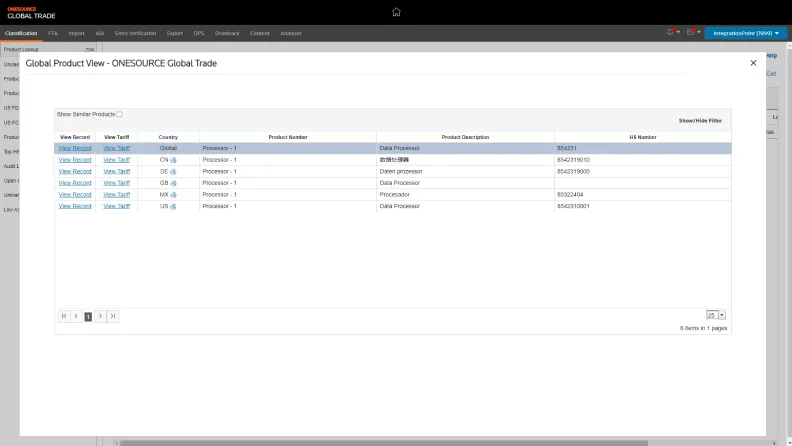The height and width of the screenshot is (446, 792).
Task: Open View Record for the GB row
Action: 75,183
